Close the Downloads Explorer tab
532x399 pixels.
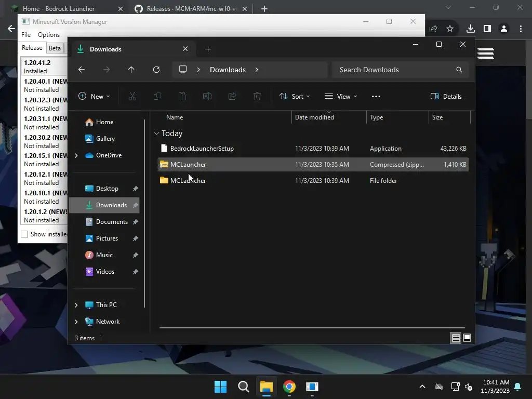tap(185, 49)
